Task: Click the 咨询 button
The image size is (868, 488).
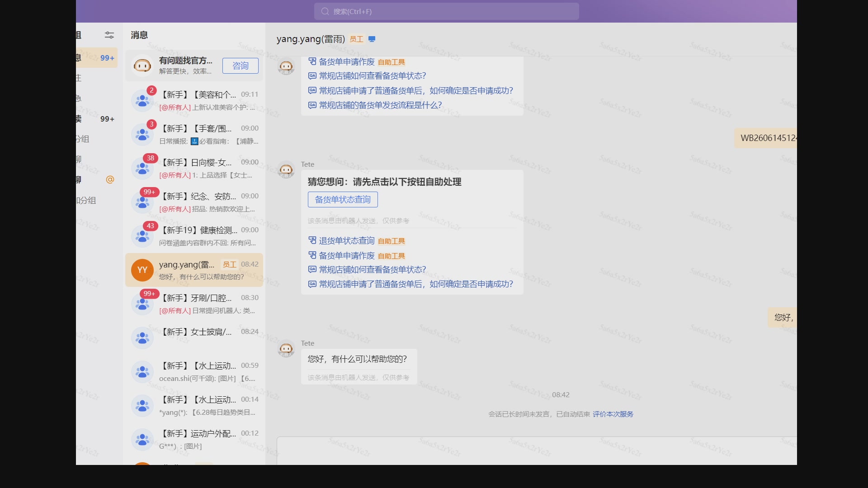Action: tap(241, 66)
